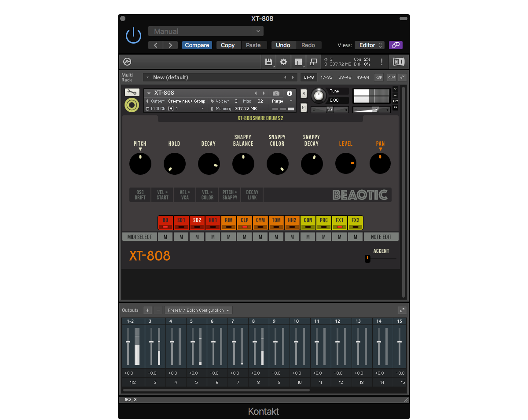Click the Native Instruments NI logo
Image resolution: width=528 pixels, height=420 pixels.
[399, 62]
